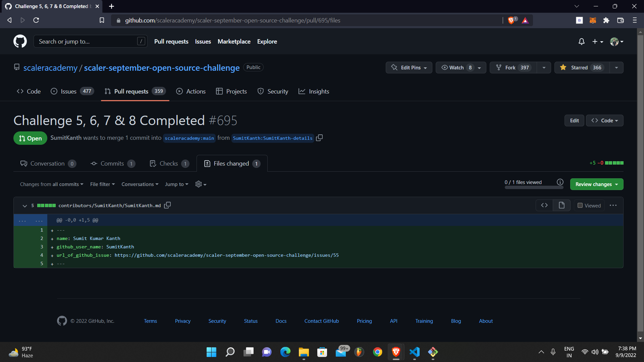Screen dimensions: 644x362
Task: Open the Conversation tab
Action: (47, 164)
